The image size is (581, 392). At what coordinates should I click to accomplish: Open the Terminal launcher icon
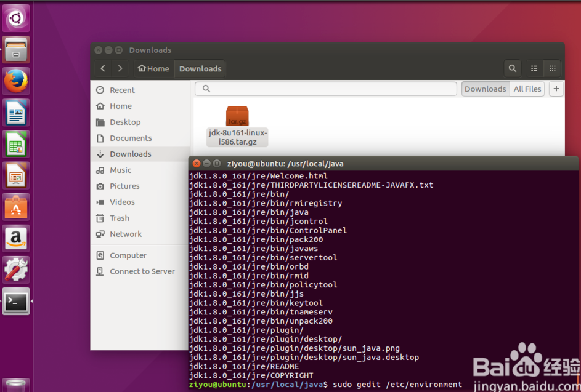point(15,302)
